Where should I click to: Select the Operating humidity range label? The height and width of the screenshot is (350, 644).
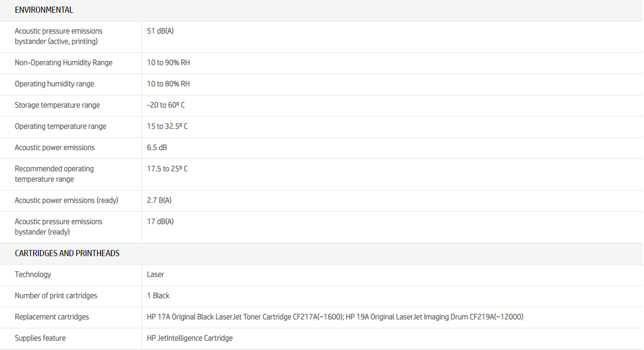click(x=54, y=84)
